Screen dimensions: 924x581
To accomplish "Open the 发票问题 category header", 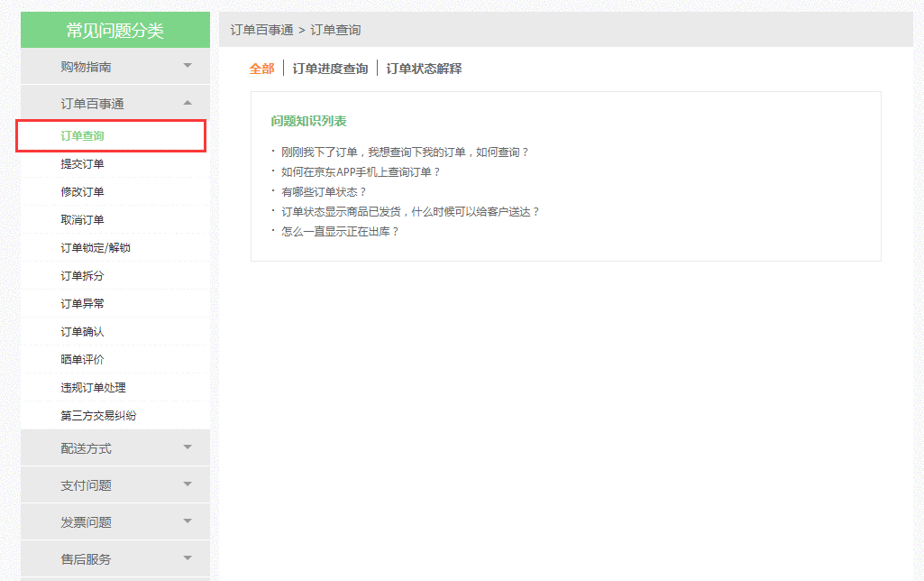I will [x=114, y=521].
